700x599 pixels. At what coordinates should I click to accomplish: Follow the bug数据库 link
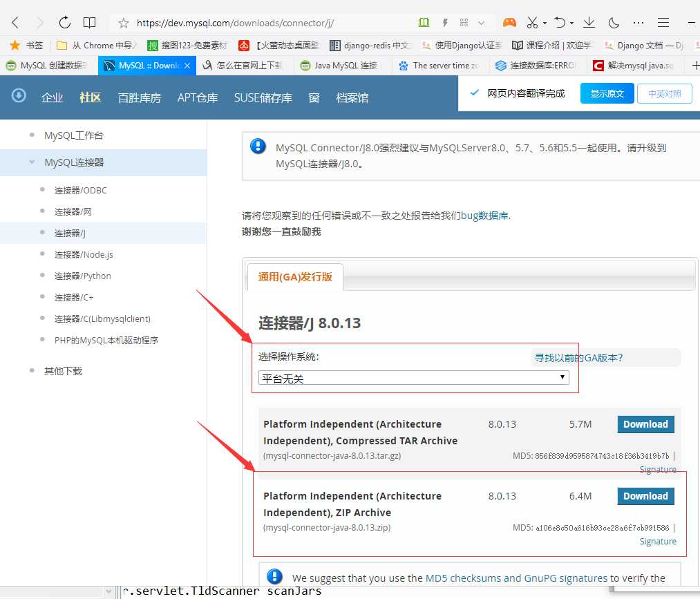coord(484,216)
